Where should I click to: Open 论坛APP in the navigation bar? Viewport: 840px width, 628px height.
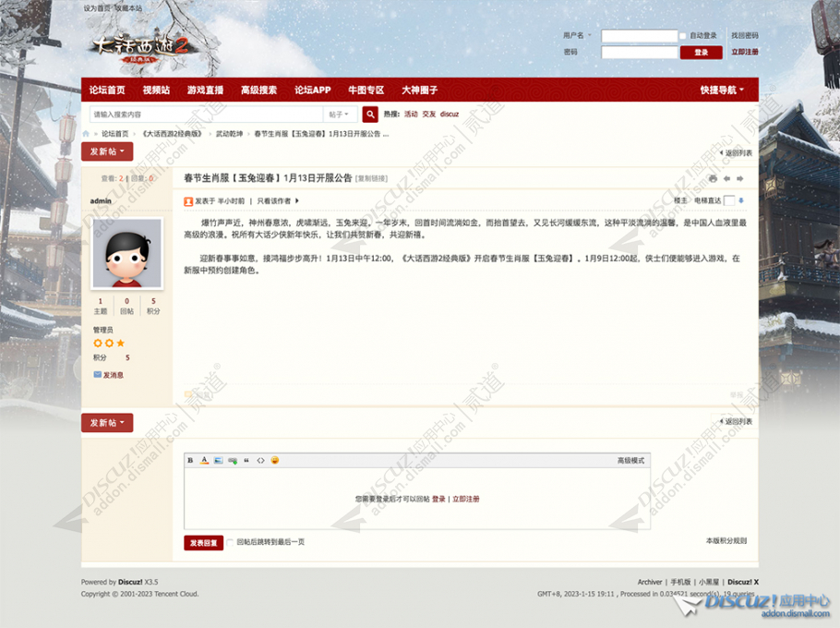pos(313,90)
